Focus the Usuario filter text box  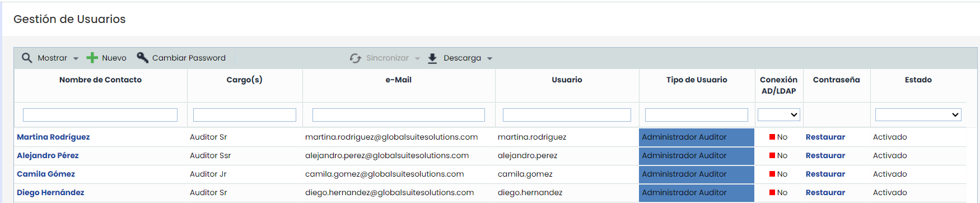567,115
